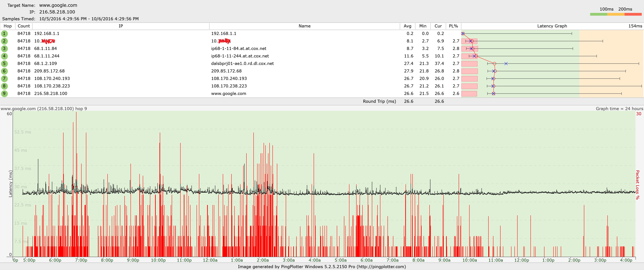Click the green hop 9 circle icon
The image size is (644, 270).
pos(4,94)
